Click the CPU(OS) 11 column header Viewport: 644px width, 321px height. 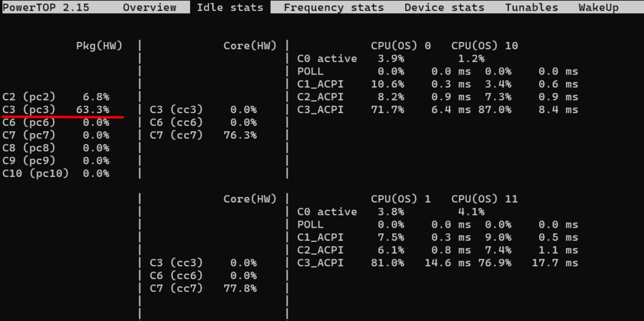click(485, 199)
